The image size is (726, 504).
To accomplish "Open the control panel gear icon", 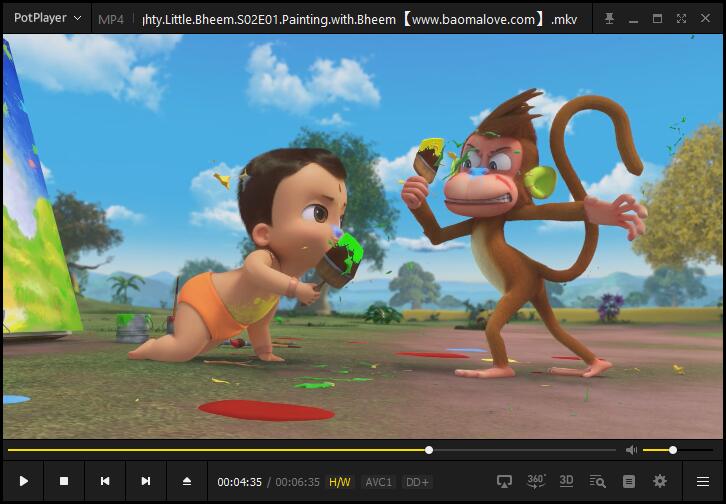I will (660, 481).
